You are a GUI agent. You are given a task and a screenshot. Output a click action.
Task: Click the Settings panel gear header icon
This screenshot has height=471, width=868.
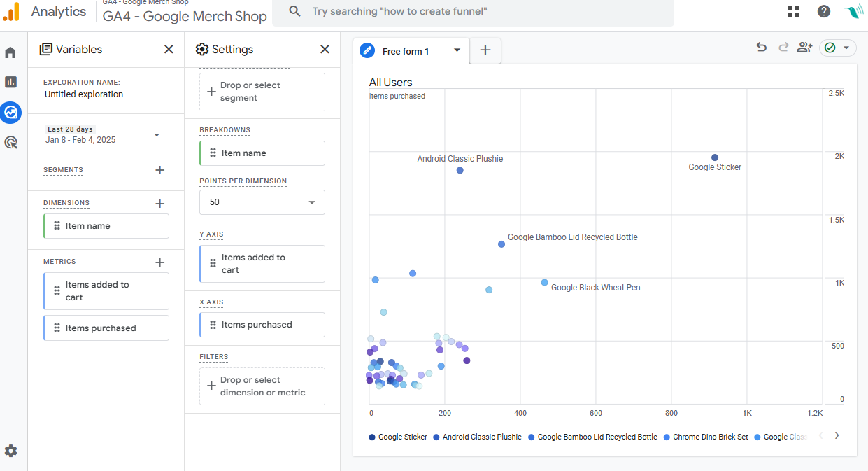click(x=202, y=49)
